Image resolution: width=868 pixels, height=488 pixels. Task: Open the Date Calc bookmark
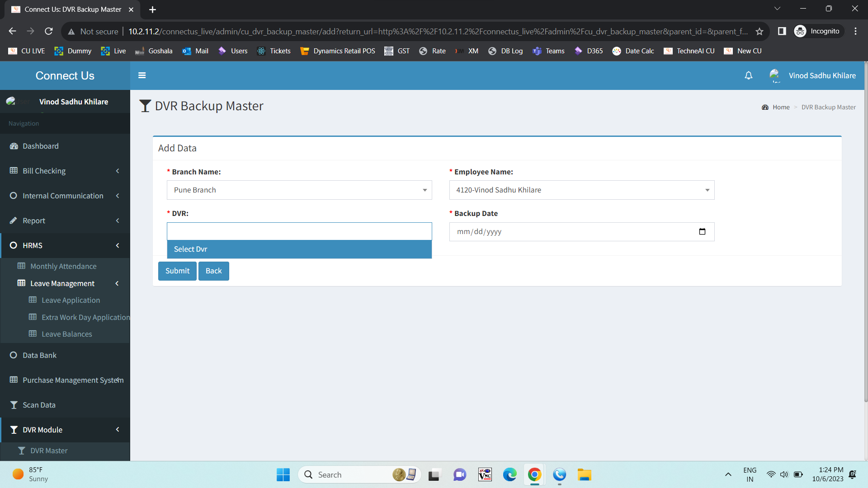coord(633,51)
